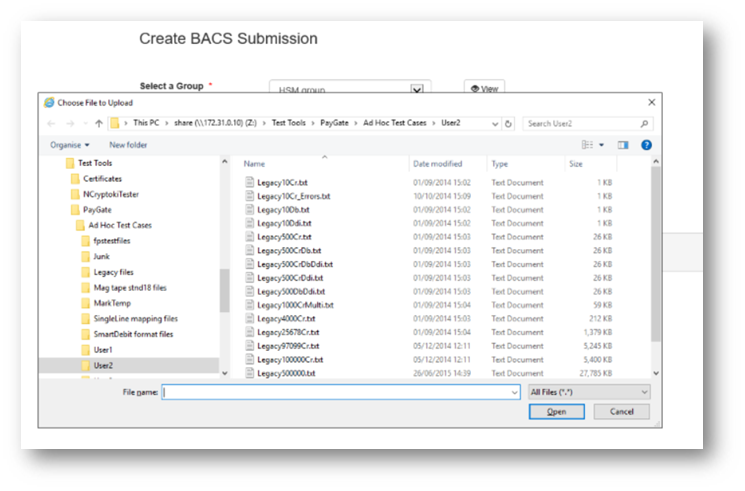Click the Up directory arrow icon
This screenshot has width=745, height=491.
coord(99,124)
